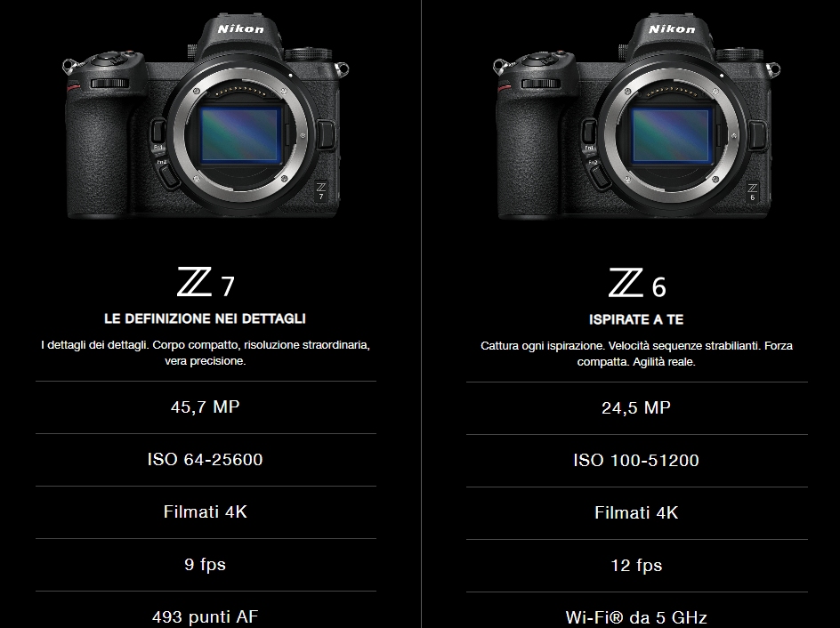
Task: Select the LE DEFINIZIONE NEI DETTAGLI heading
Action: point(206,318)
